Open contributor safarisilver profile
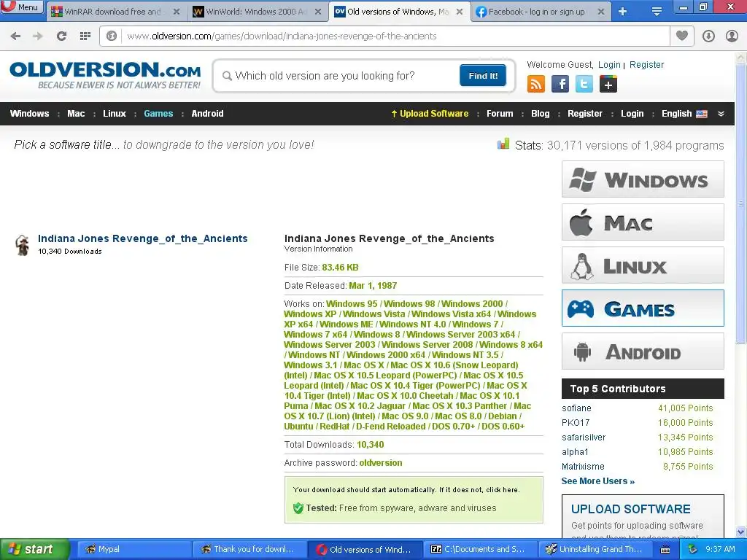 (x=584, y=437)
